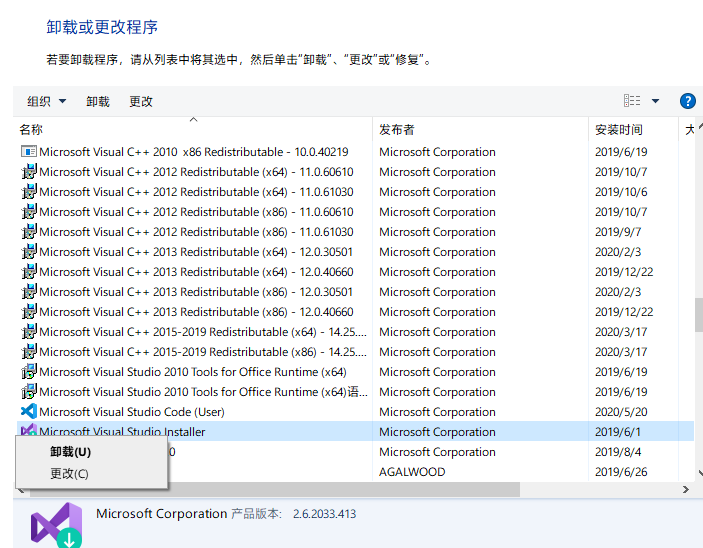
Task: Select Visual C++ 2012 Redistributable (x64) 11.0.60610 name
Action: (196, 172)
